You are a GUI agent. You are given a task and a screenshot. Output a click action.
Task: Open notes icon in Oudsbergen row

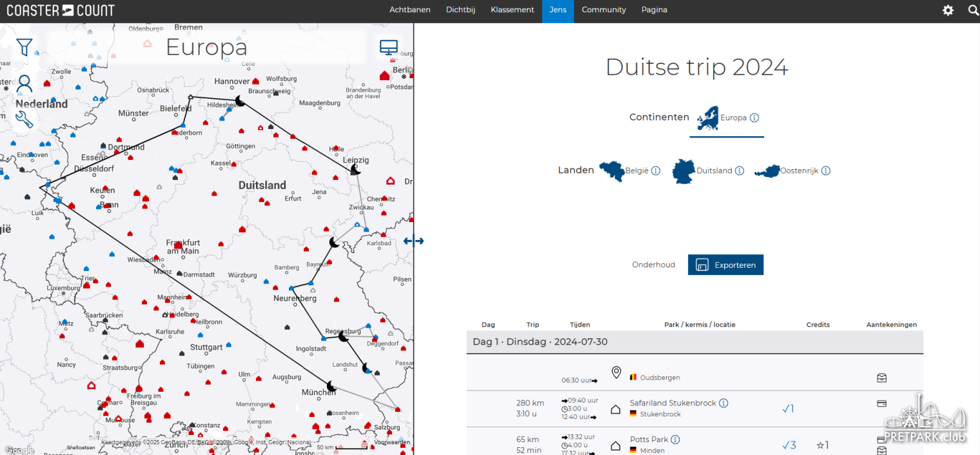pyautogui.click(x=881, y=378)
